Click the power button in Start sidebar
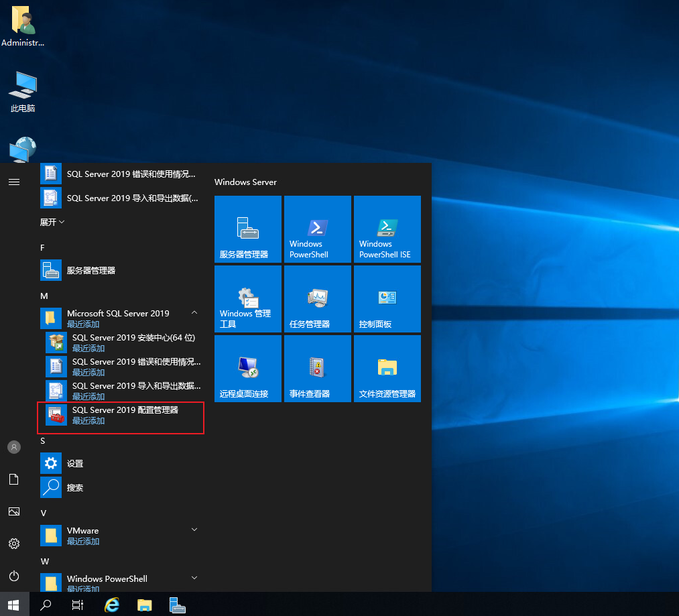 (14, 576)
